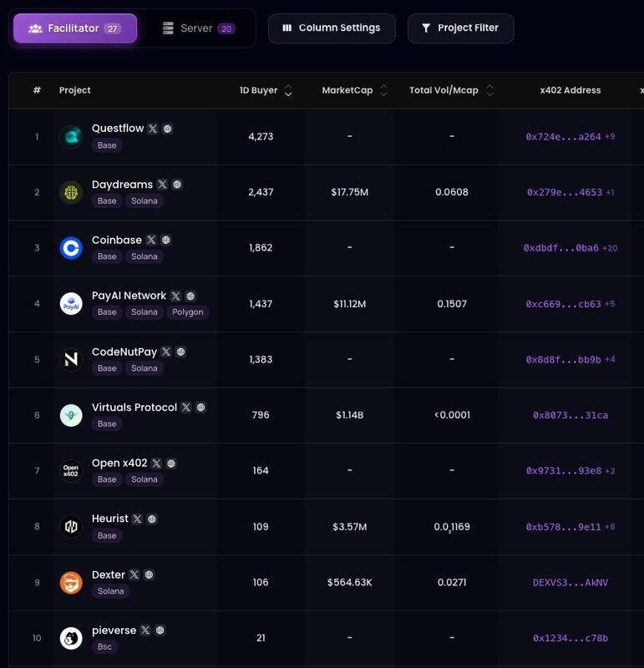Open PayAI Network's X profile icon
This screenshot has height=668, width=644.
point(175,296)
